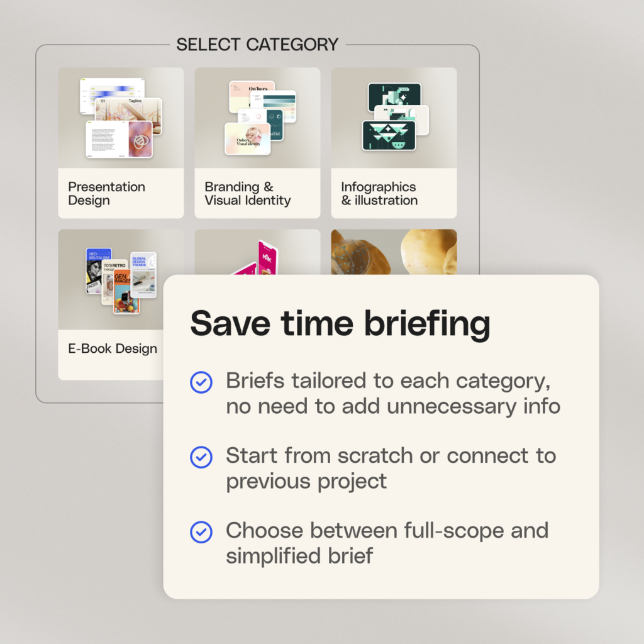The image size is (644, 644).
Task: Pick the Infographics & illustration category
Action: (394, 143)
